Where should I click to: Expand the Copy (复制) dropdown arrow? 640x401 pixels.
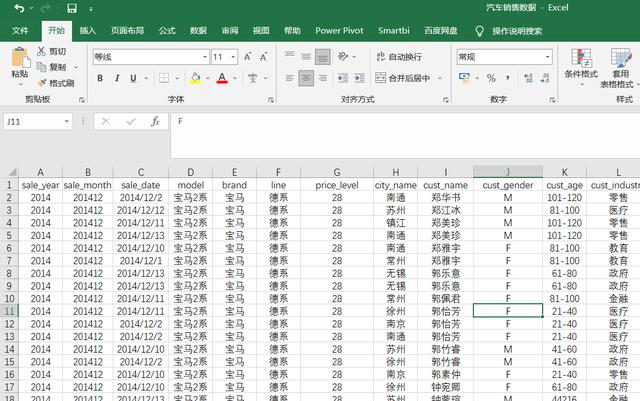(76, 67)
